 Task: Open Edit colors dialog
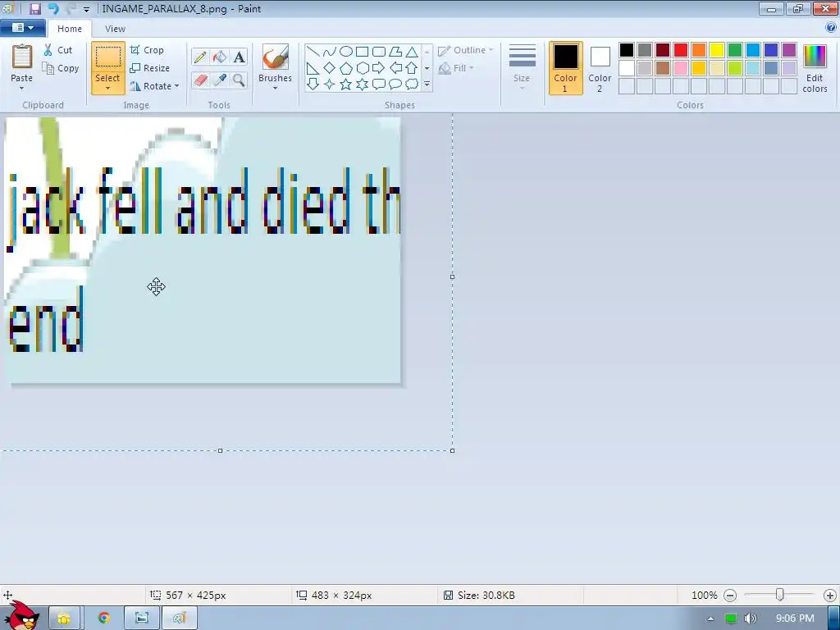pyautogui.click(x=815, y=68)
